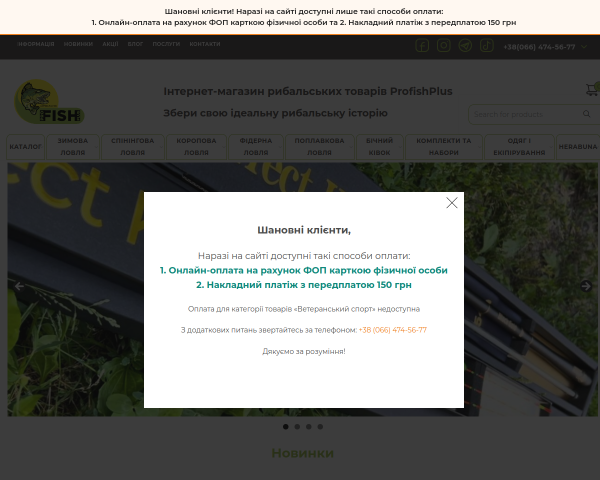Viewport: 600px width, 480px height.
Task: Open the Каталог category
Action: [26, 147]
